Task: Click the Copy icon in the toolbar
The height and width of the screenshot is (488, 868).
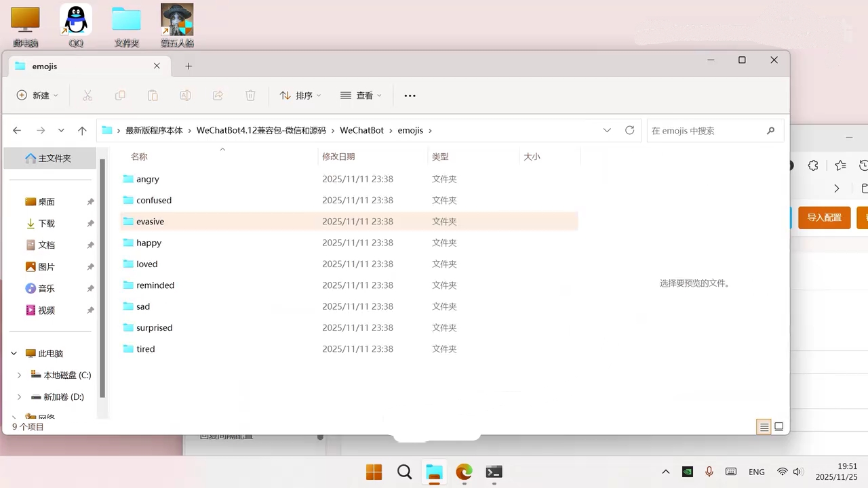Action: (120, 95)
